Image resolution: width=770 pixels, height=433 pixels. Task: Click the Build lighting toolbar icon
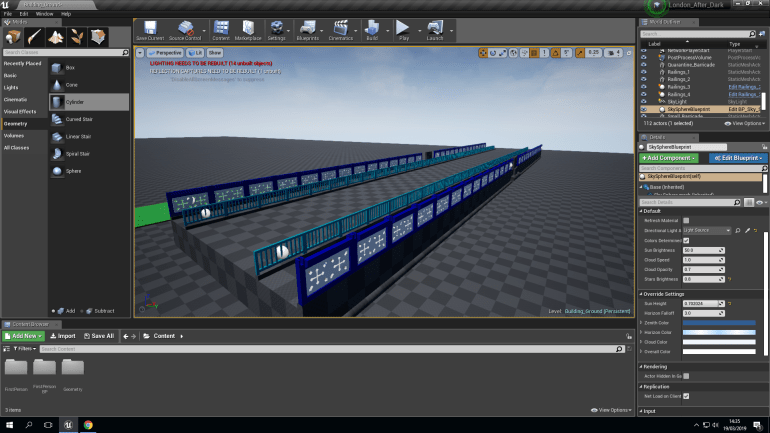coord(372,29)
